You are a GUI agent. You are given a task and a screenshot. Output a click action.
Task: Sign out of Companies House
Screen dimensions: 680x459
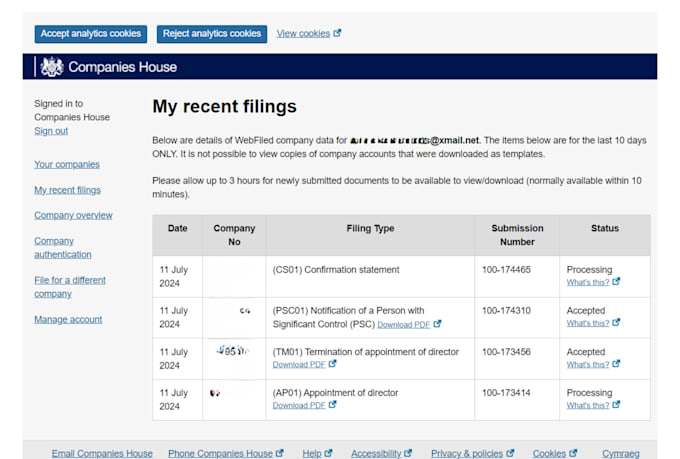tap(51, 131)
